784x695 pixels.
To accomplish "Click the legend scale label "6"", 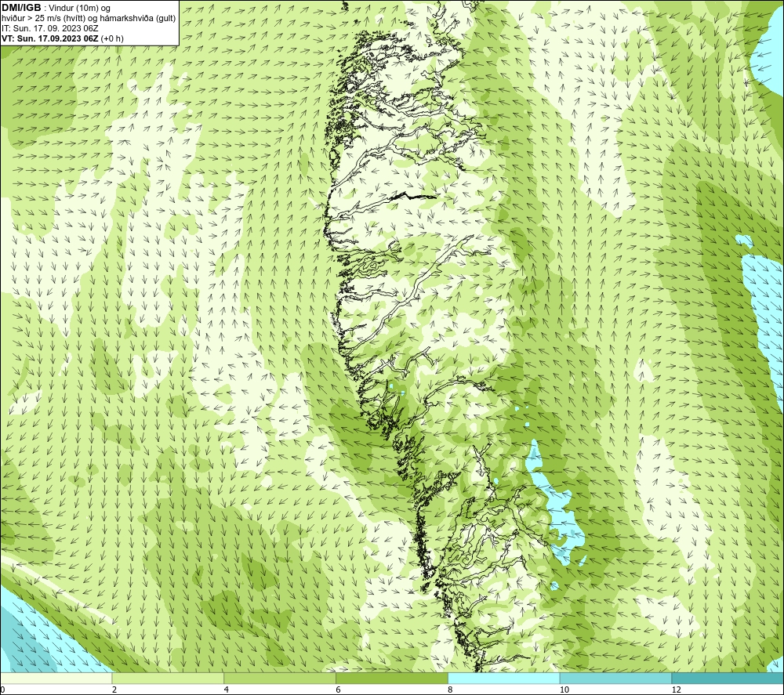I will tap(339, 690).
